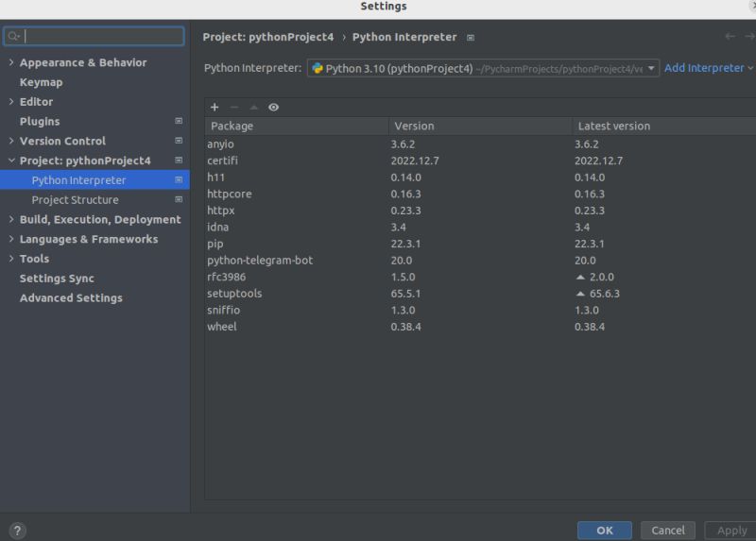The height and width of the screenshot is (541, 756).
Task: Click the 65.5.1 installed version cell
Action: click(405, 294)
